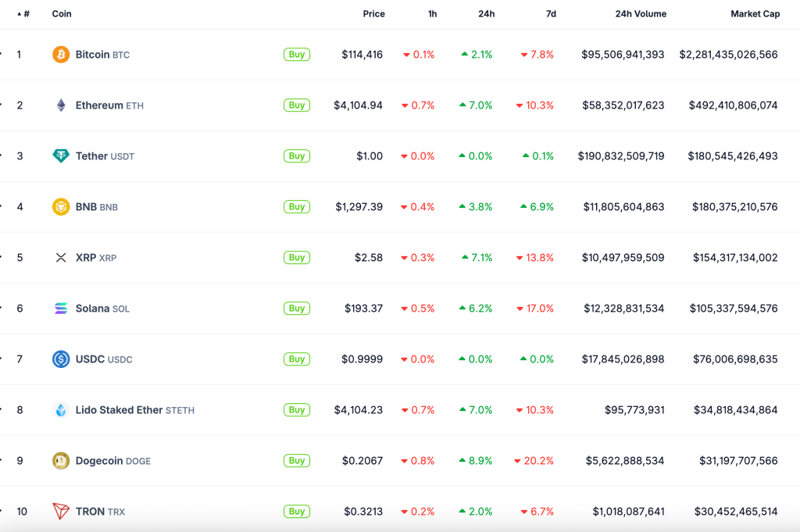Sort by the 24h Volume column header
The width and height of the screenshot is (800, 532).
(641, 14)
